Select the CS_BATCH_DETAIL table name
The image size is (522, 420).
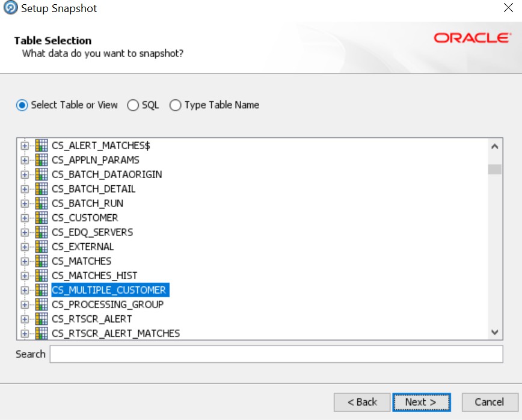(94, 189)
